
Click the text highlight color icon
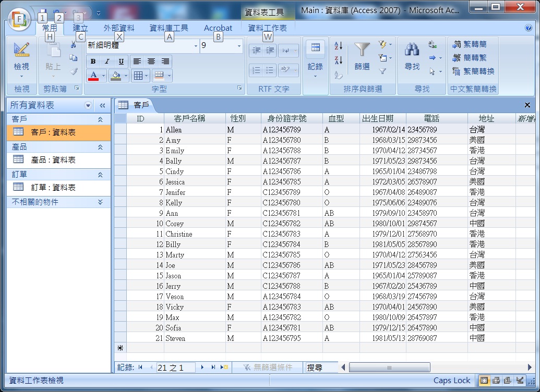click(285, 70)
